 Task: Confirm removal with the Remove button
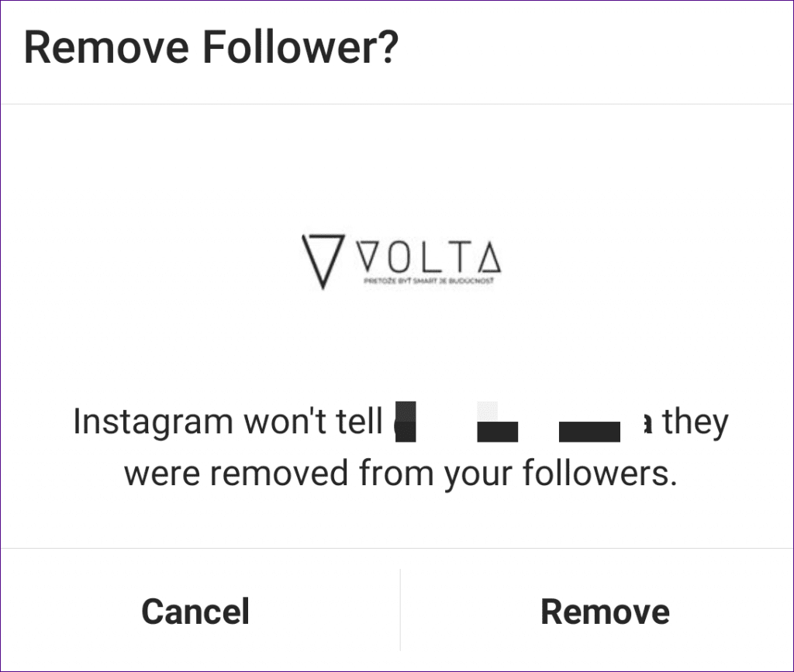605,611
